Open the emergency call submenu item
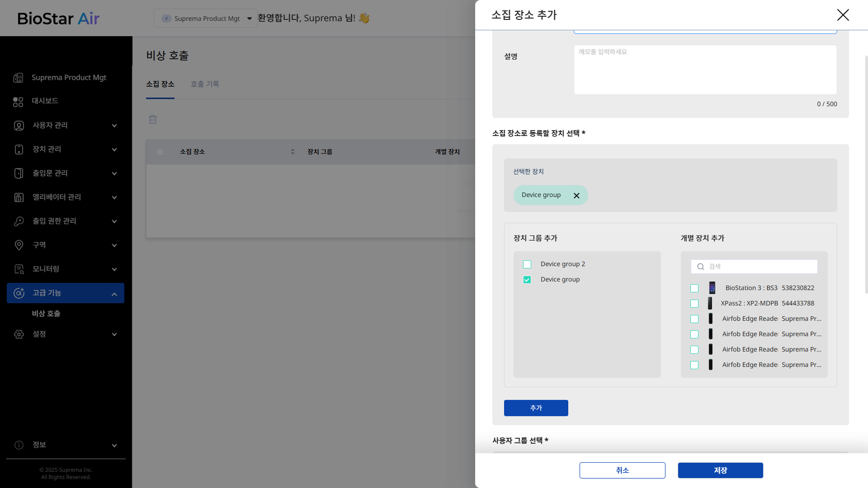Image resolution: width=868 pixels, height=488 pixels. coord(46,314)
